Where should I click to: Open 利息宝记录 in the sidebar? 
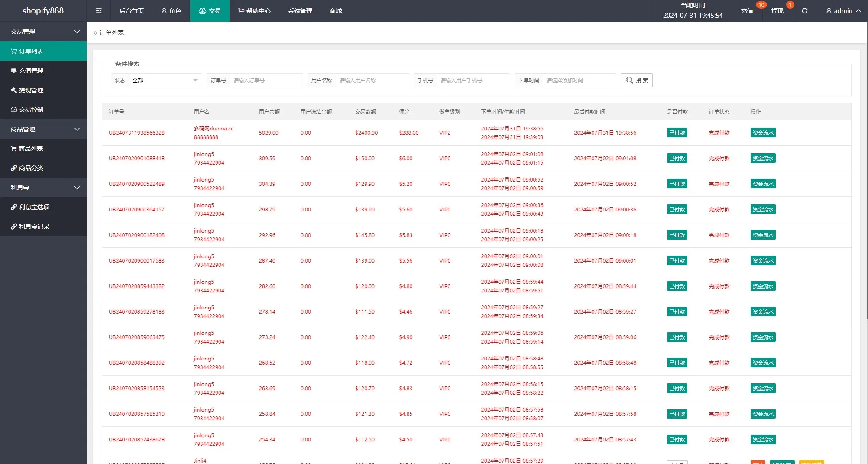click(43, 227)
